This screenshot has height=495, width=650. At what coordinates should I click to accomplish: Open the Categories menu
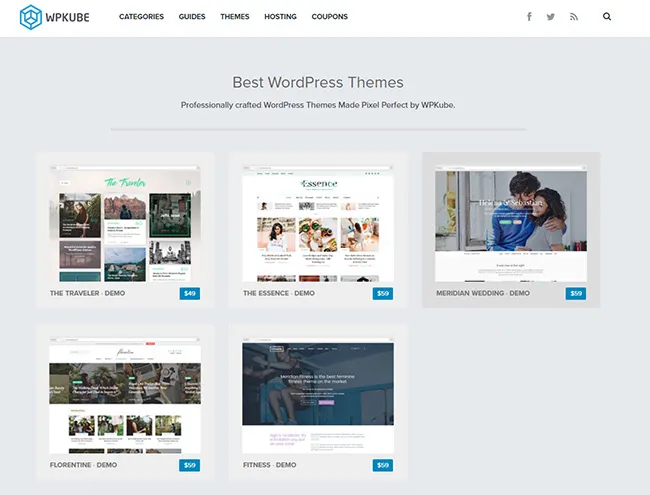click(x=141, y=17)
